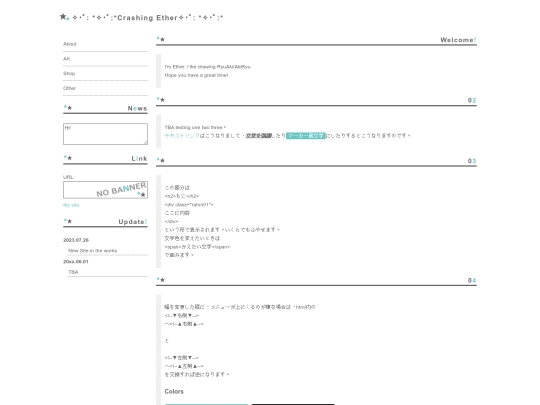Click the Link sidebar heading
540x405 pixels.
tap(139, 159)
